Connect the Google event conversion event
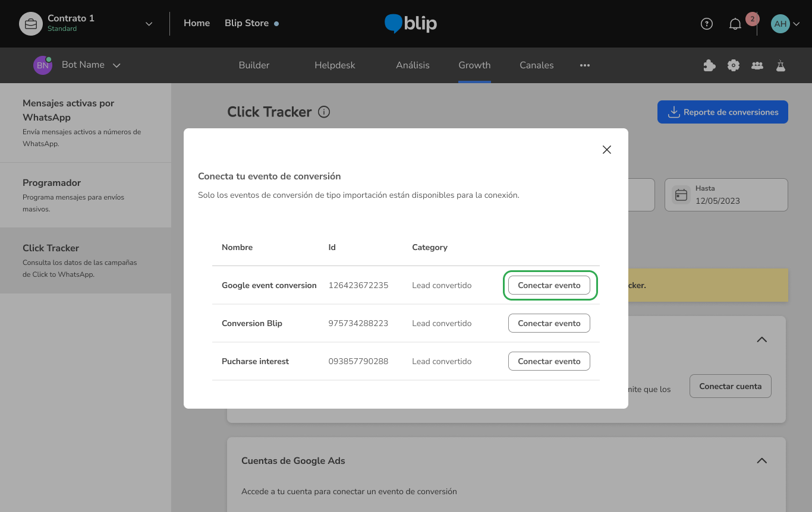The image size is (812, 512). click(549, 285)
